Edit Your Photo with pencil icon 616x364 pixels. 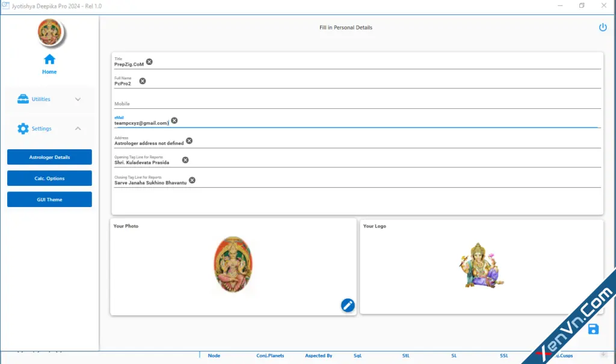(348, 306)
